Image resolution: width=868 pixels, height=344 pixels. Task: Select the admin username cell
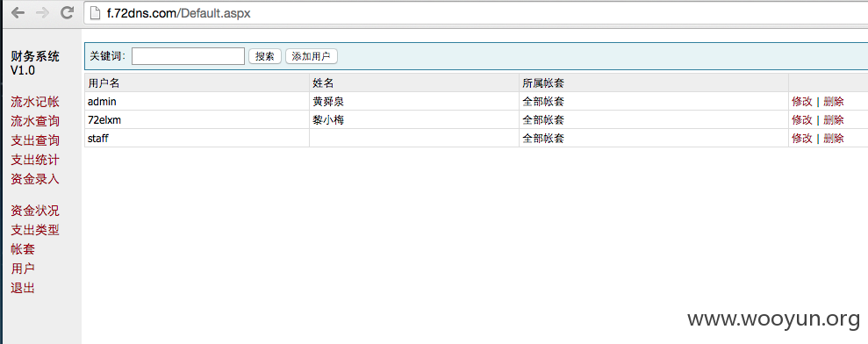pyautogui.click(x=197, y=102)
